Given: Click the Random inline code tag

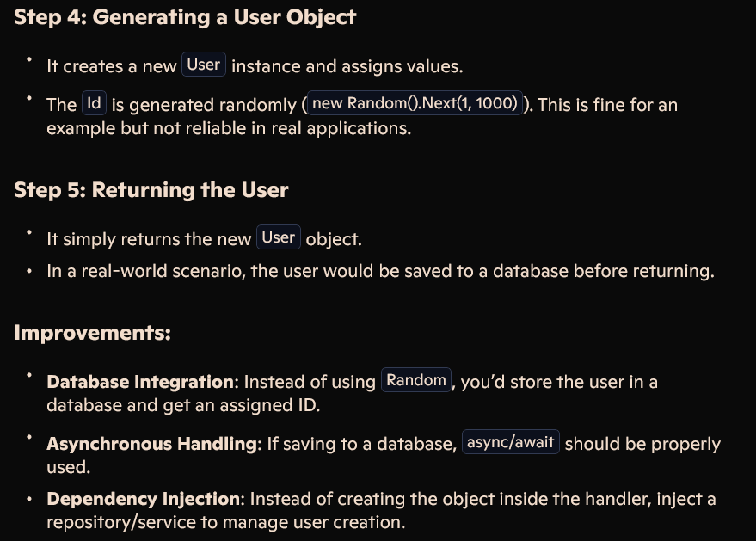Looking at the screenshot, I should [x=416, y=380].
